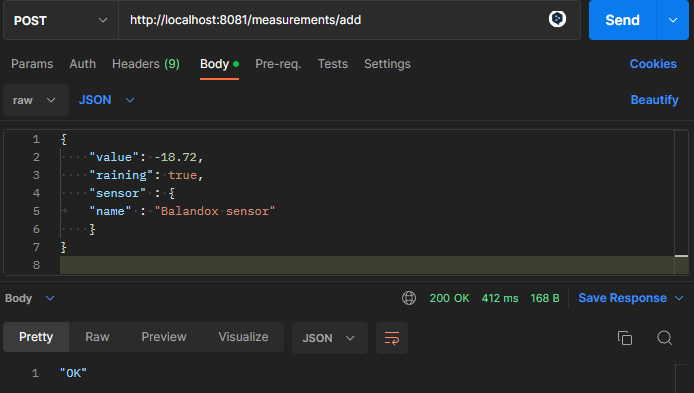Open search in the response with the magnifier

[664, 338]
